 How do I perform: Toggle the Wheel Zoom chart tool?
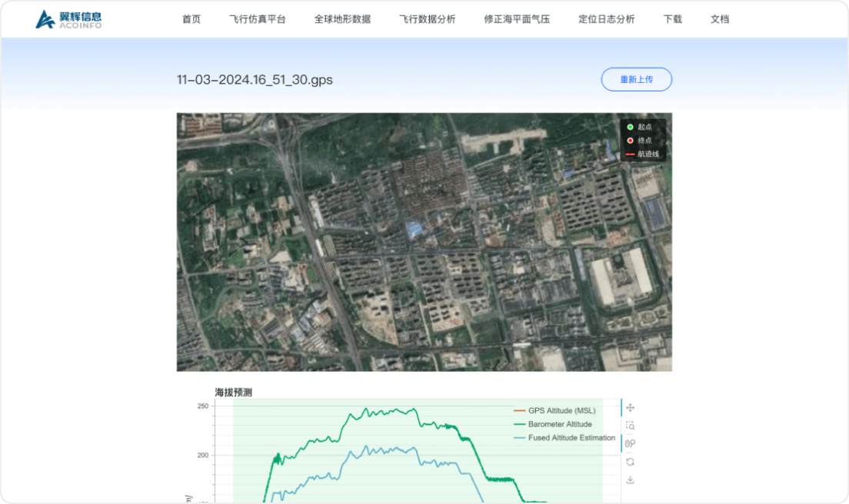click(x=631, y=443)
